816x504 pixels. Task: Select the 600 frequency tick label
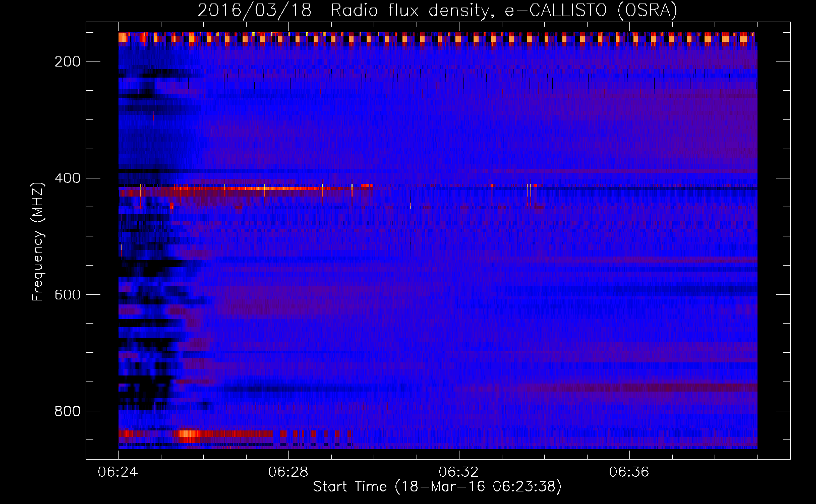[68, 295]
